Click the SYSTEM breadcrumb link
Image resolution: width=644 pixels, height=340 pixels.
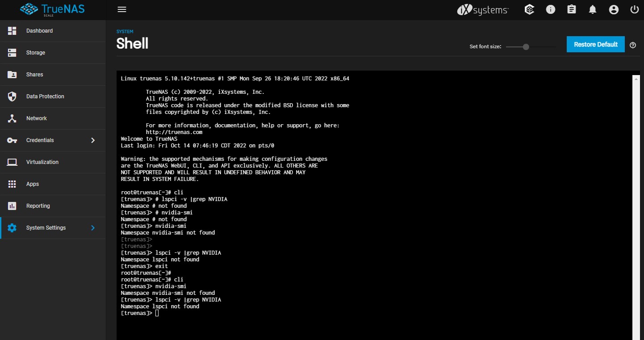(125, 32)
